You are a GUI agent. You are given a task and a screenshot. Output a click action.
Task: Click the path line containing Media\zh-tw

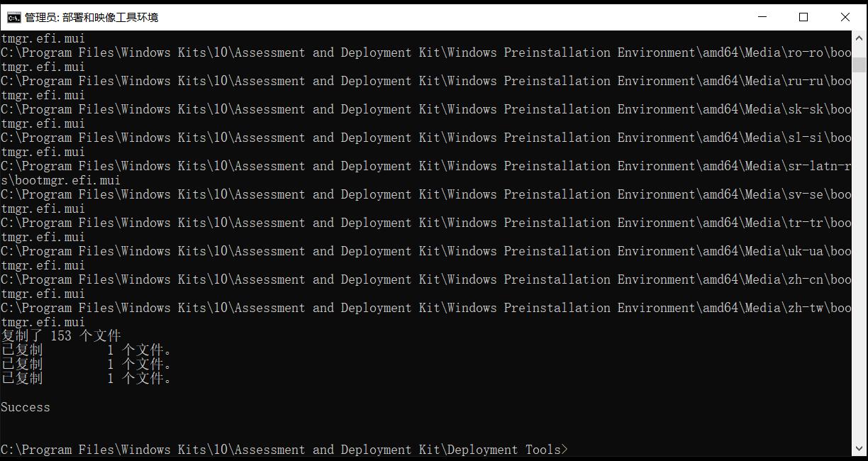425,308
